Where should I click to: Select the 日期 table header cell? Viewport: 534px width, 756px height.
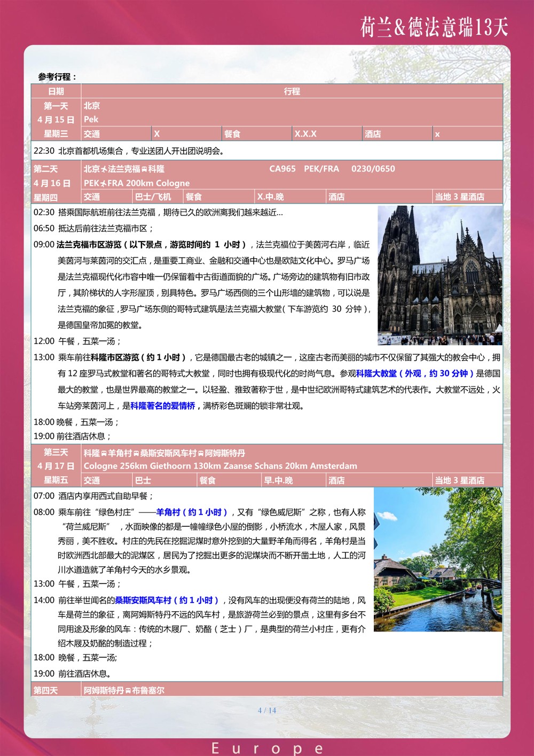click(56, 91)
